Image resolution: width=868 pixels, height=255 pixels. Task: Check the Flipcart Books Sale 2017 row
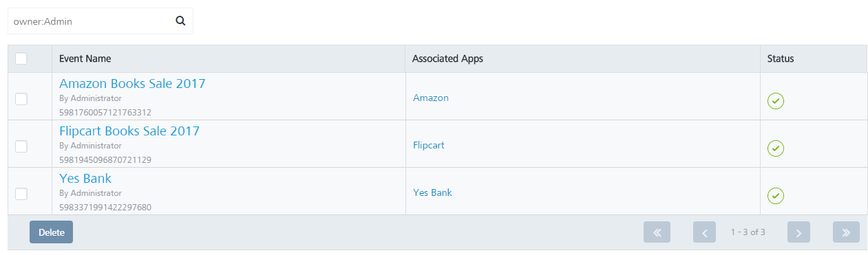tap(21, 146)
